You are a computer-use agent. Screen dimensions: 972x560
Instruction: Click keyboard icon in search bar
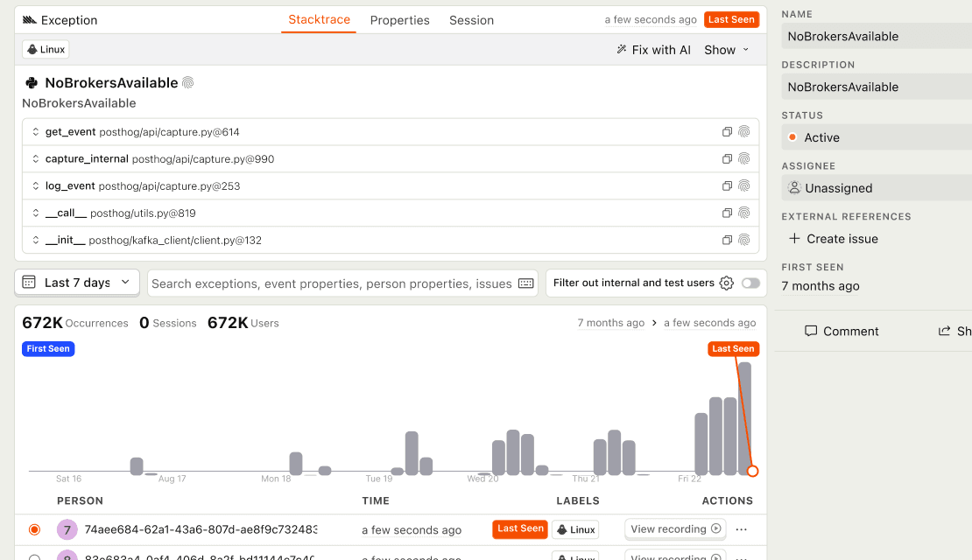[x=525, y=283]
